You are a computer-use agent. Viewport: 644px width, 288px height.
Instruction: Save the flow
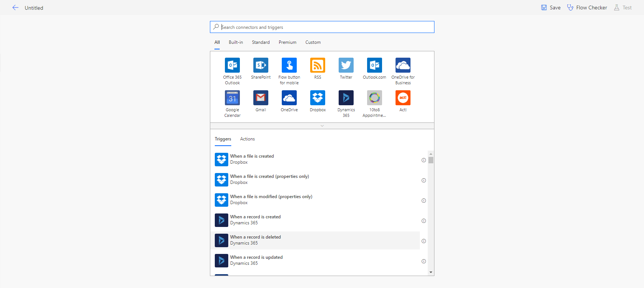[551, 7]
